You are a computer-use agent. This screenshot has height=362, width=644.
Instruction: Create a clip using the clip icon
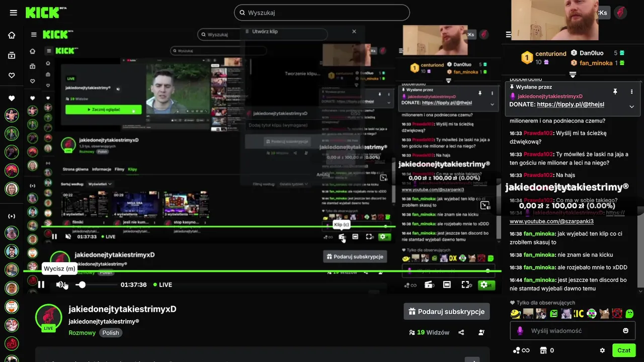pyautogui.click(x=429, y=285)
